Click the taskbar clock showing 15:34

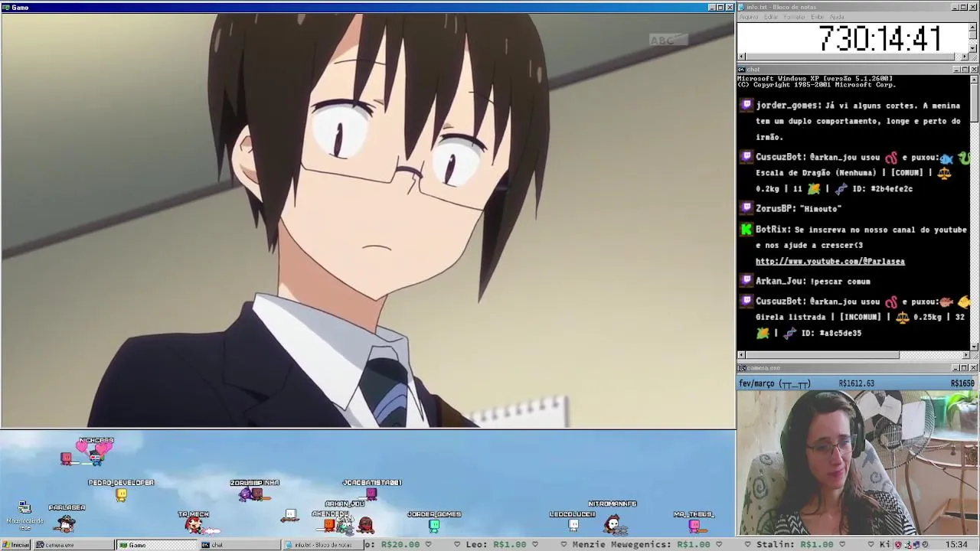pos(956,545)
